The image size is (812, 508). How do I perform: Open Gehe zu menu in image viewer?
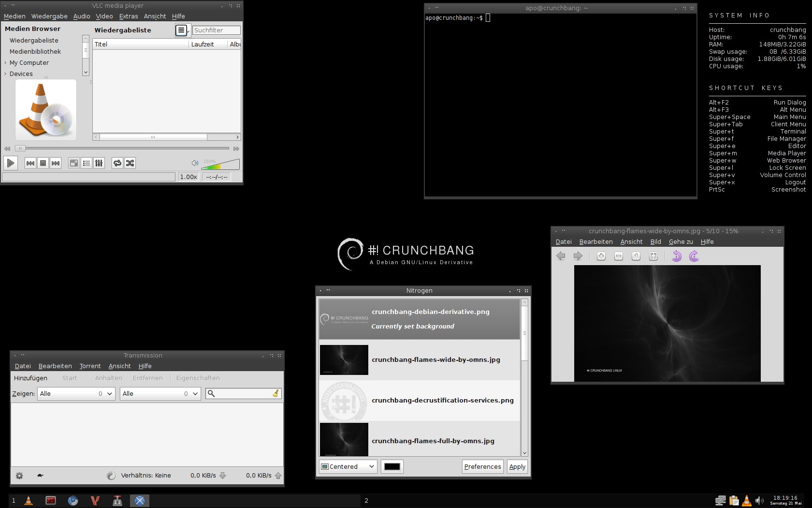click(x=681, y=242)
